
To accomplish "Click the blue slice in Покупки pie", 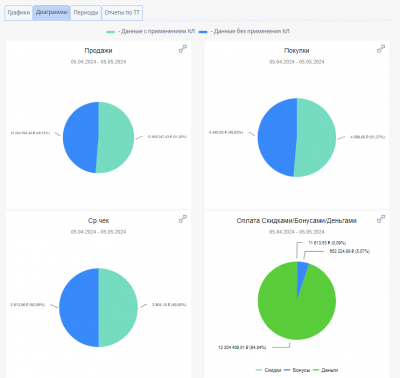I will [276, 137].
